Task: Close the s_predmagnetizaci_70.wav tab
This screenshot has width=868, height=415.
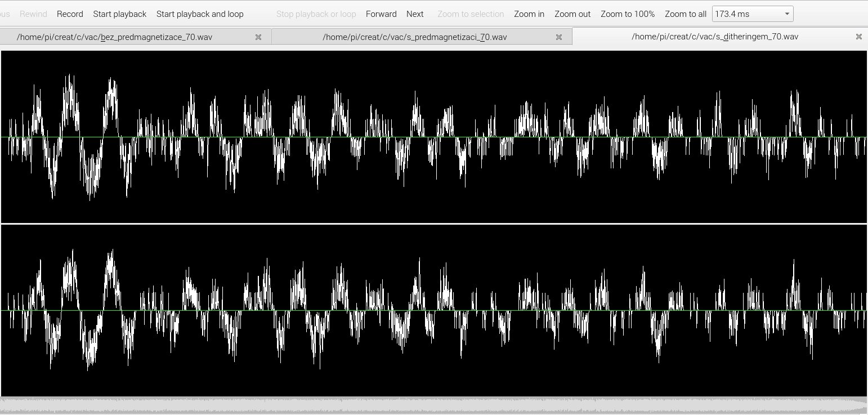Action: [559, 37]
